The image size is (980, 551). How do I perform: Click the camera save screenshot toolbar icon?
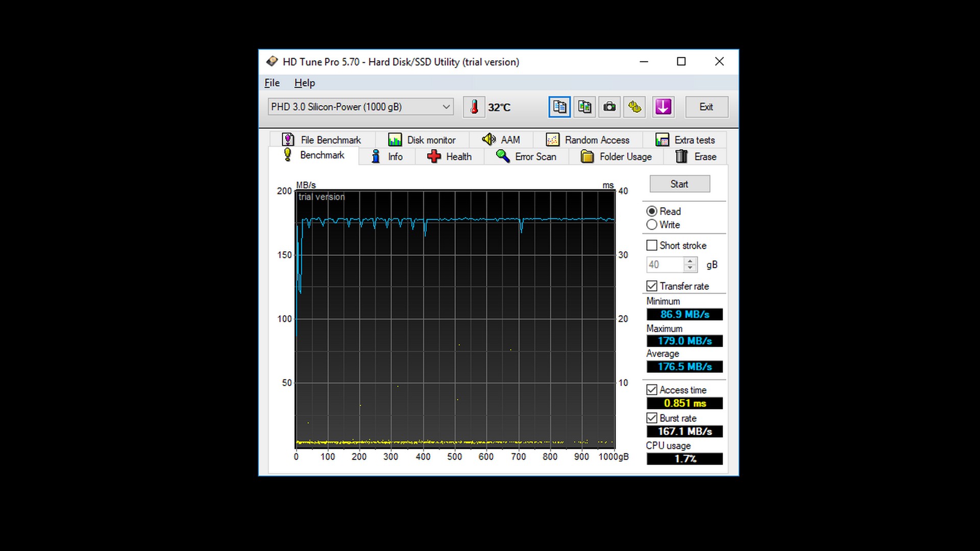[609, 107]
